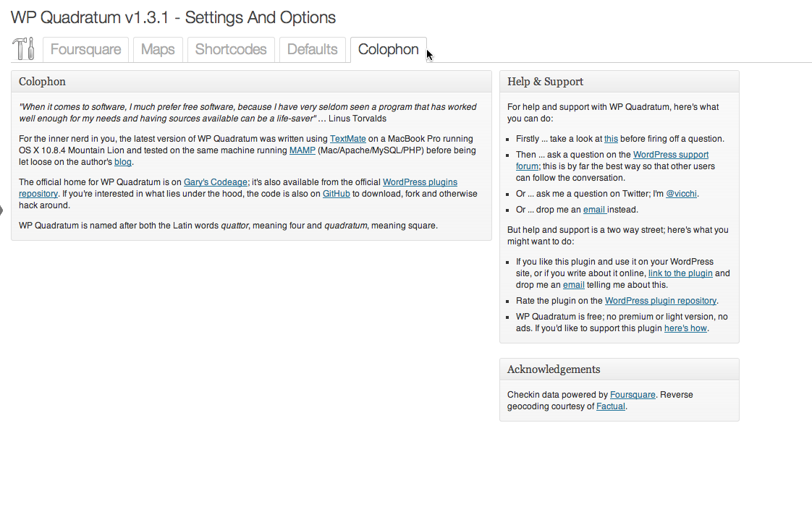The width and height of the screenshot is (812, 517).
Task: Click email link before 'telling me about this'
Action: [574, 285]
